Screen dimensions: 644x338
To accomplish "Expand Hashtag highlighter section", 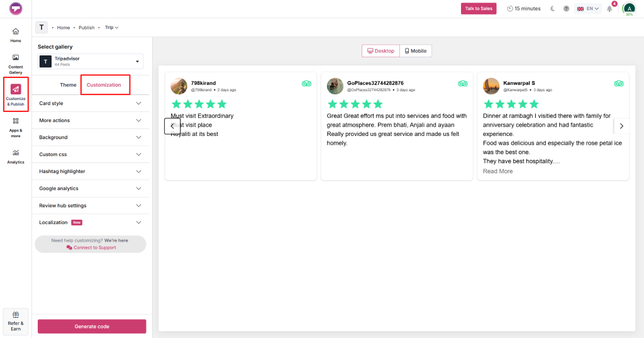I will [91, 171].
